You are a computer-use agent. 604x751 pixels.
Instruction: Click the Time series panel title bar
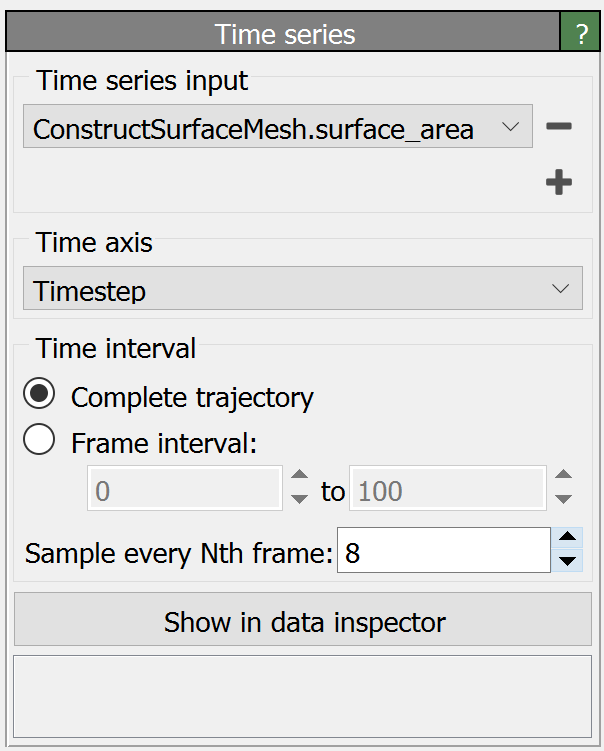(x=285, y=34)
